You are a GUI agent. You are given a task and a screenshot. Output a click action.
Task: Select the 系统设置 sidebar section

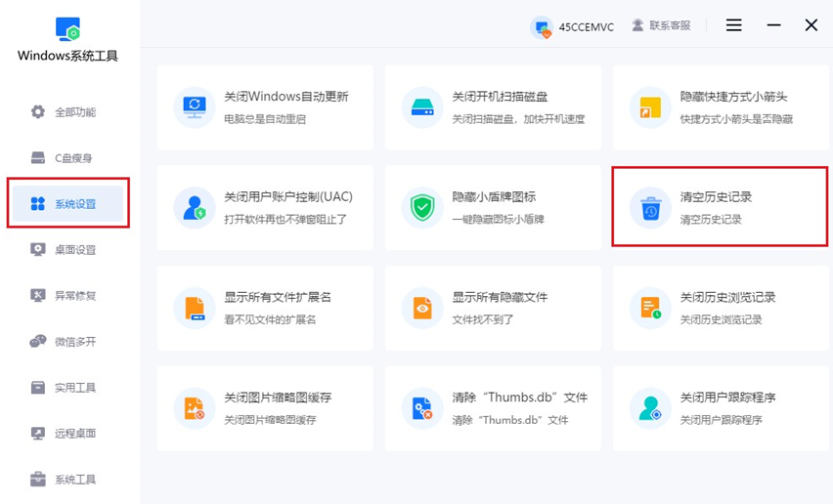click(x=68, y=204)
